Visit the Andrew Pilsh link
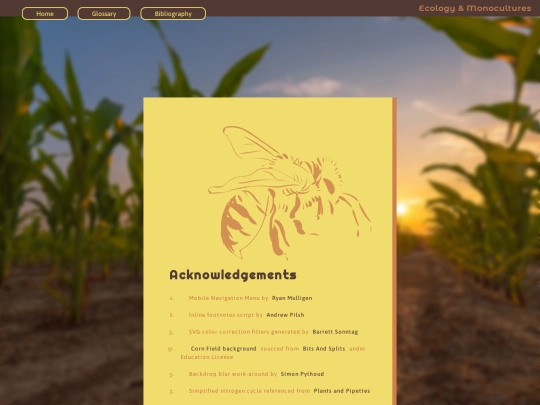This screenshot has height=405, width=540. [x=285, y=315]
